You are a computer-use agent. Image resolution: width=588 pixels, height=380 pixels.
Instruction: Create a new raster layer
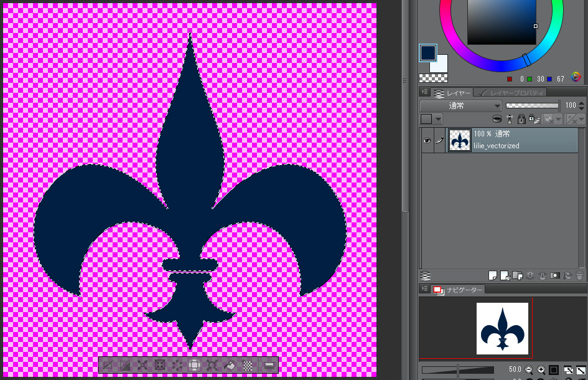tap(492, 275)
